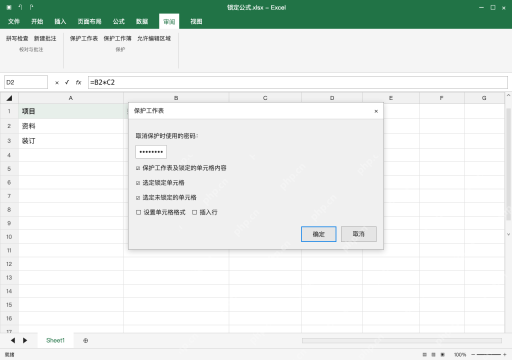
Task: Dismiss dialog with 取消 button
Action: 359,234
